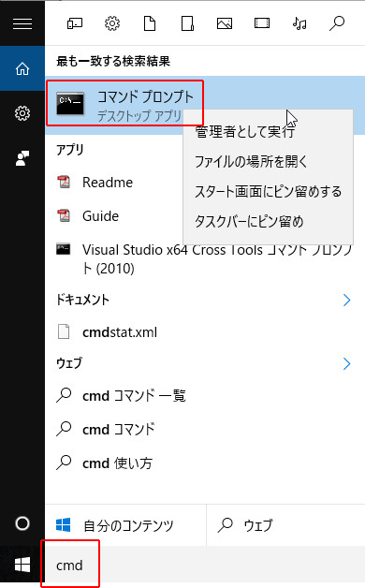Click the Cortana circle icon
Image resolution: width=365 pixels, height=588 pixels.
pyautogui.click(x=22, y=523)
